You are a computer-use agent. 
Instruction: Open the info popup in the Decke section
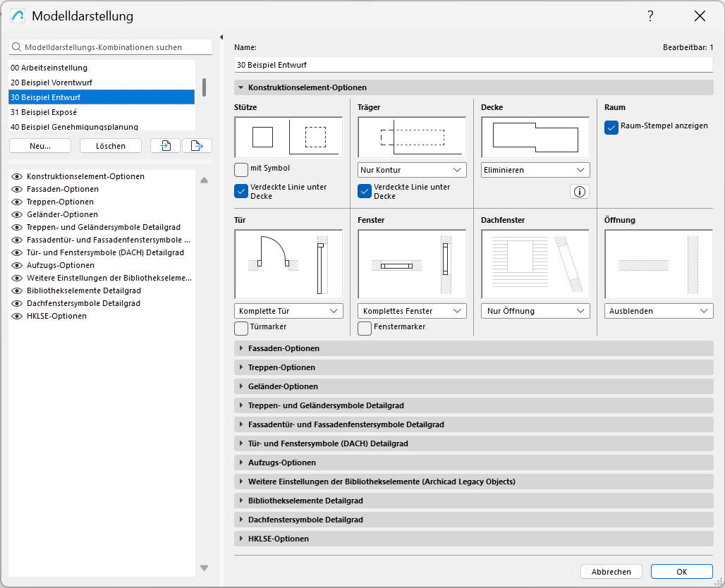click(x=579, y=191)
